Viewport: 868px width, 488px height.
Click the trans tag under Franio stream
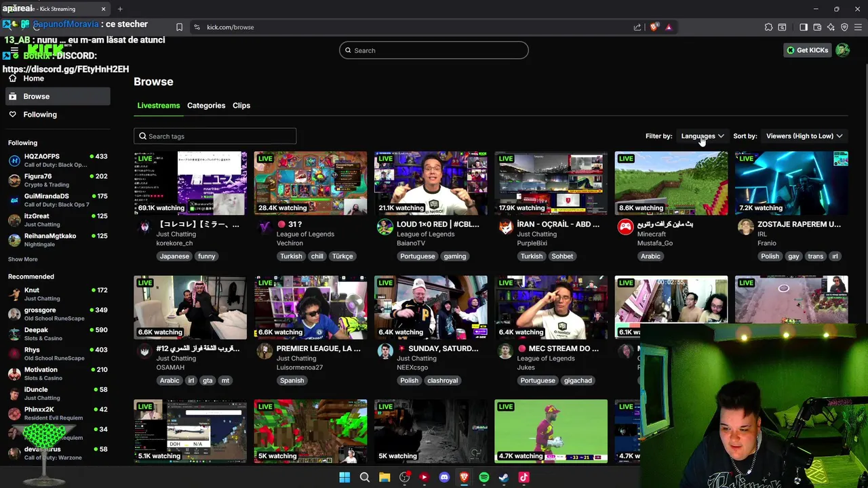coord(816,256)
